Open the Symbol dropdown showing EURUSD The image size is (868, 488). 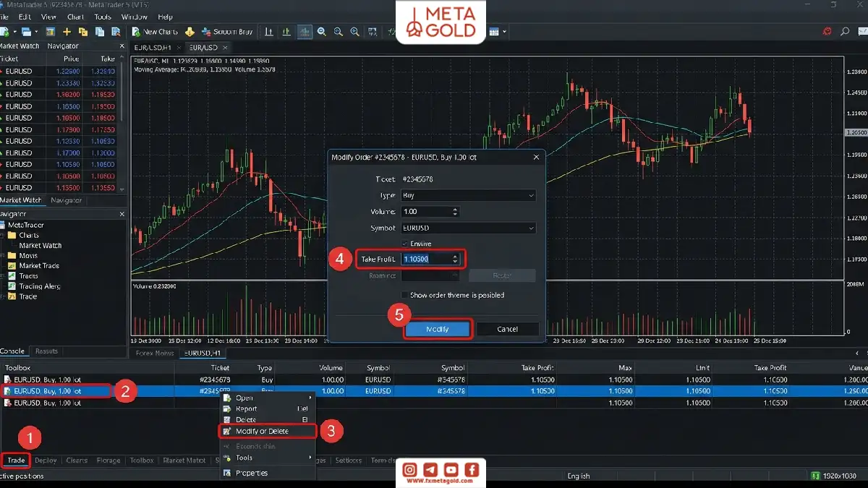[468, 228]
